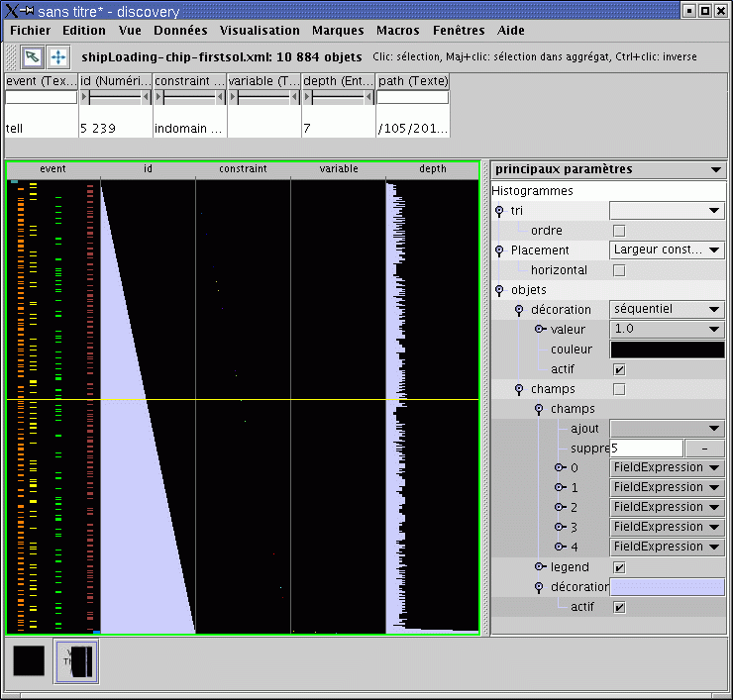Click the 'depth' column header in histogram
733x700 pixels.
[x=432, y=169]
